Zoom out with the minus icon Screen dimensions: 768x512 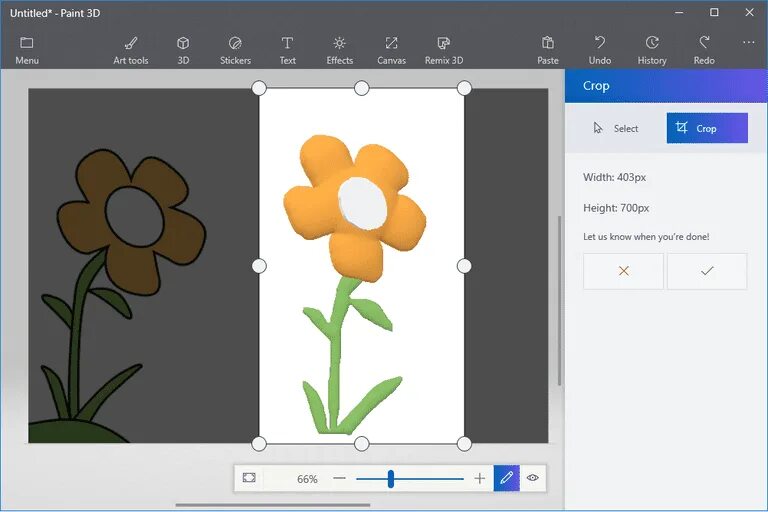339,478
